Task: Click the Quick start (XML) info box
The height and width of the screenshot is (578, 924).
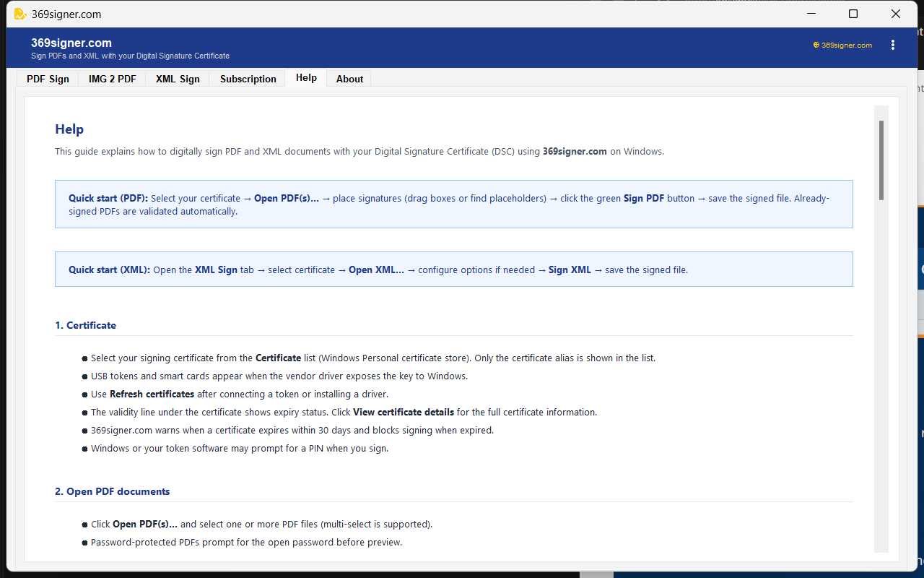Action: tap(453, 269)
